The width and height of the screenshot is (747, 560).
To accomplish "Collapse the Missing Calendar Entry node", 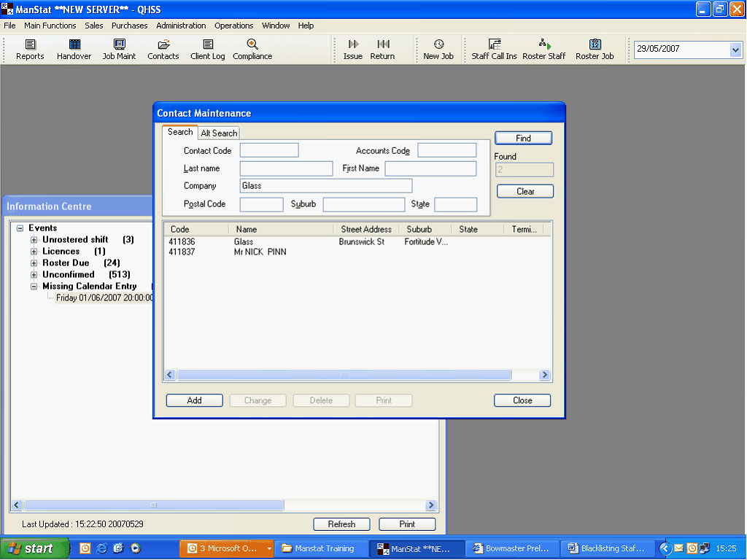I will pos(34,287).
